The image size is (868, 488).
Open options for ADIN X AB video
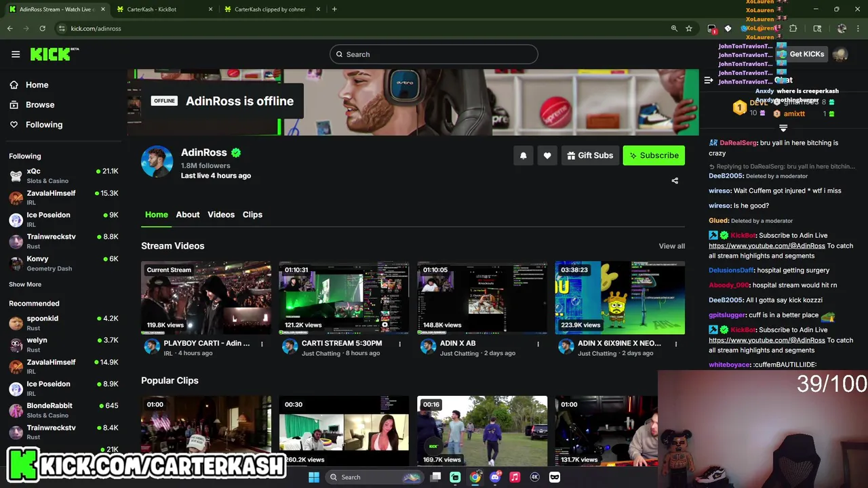pyautogui.click(x=538, y=344)
